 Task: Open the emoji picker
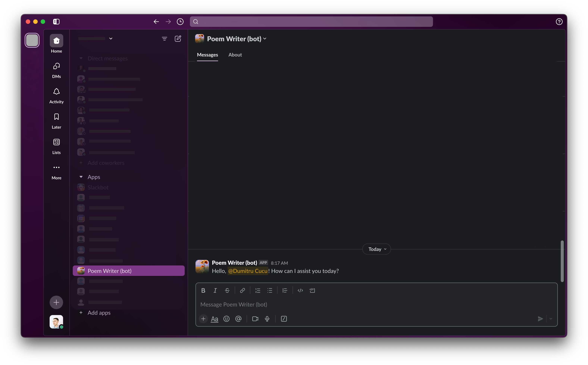pyautogui.click(x=226, y=319)
